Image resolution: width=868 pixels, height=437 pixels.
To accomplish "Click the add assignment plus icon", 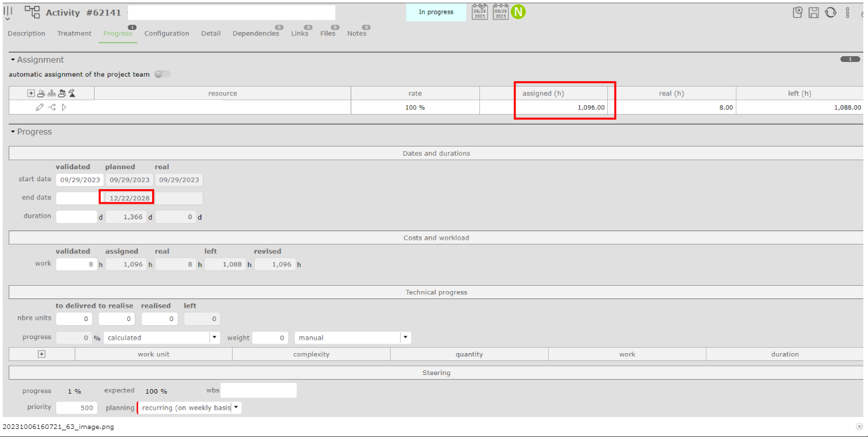I will click(31, 93).
